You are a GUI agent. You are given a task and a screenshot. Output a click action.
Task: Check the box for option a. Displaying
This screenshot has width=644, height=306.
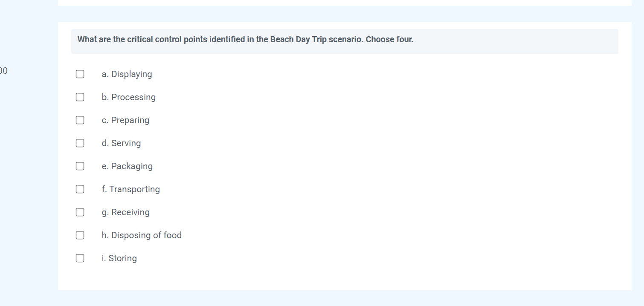(80, 74)
